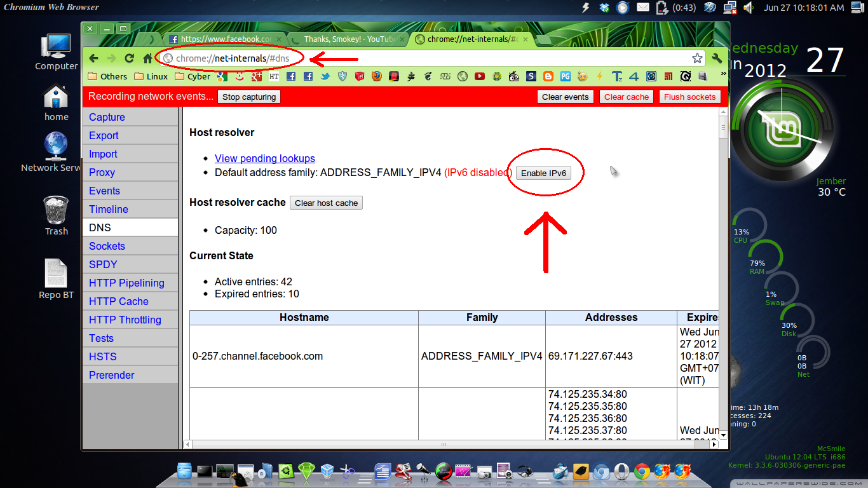868x488 pixels.
Task: Select the HSTS section in sidebar
Action: (130, 356)
